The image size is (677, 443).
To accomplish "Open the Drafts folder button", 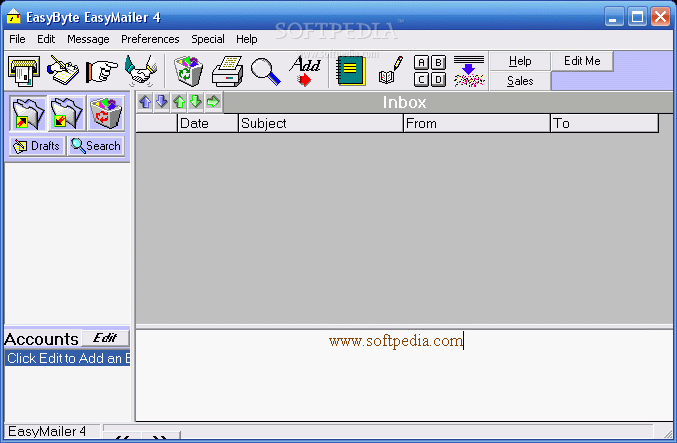I will pos(37,146).
